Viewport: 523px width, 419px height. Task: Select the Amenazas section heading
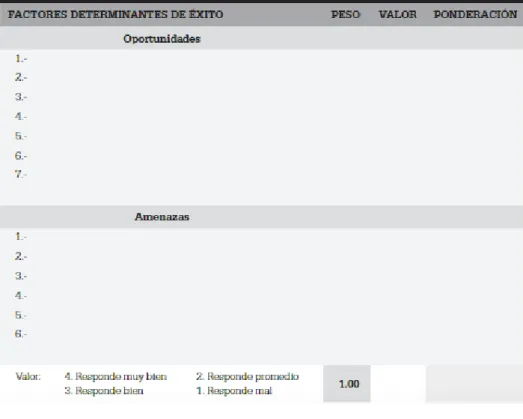(162, 217)
